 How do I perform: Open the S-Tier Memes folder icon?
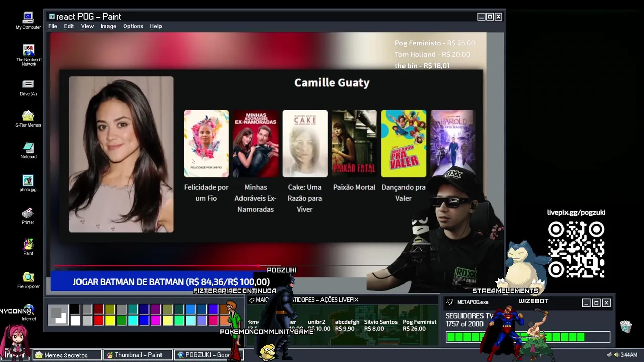[x=28, y=119]
